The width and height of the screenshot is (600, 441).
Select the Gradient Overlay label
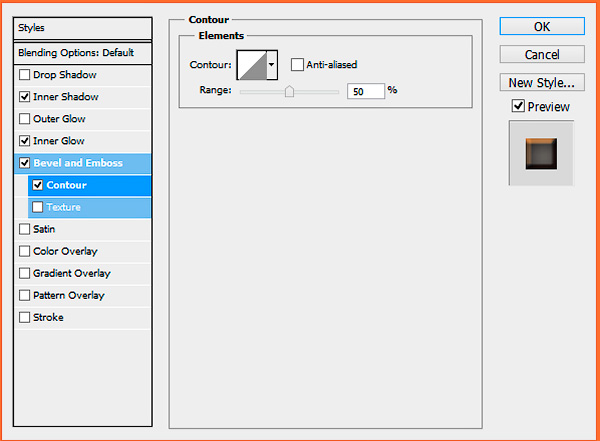coord(72,273)
